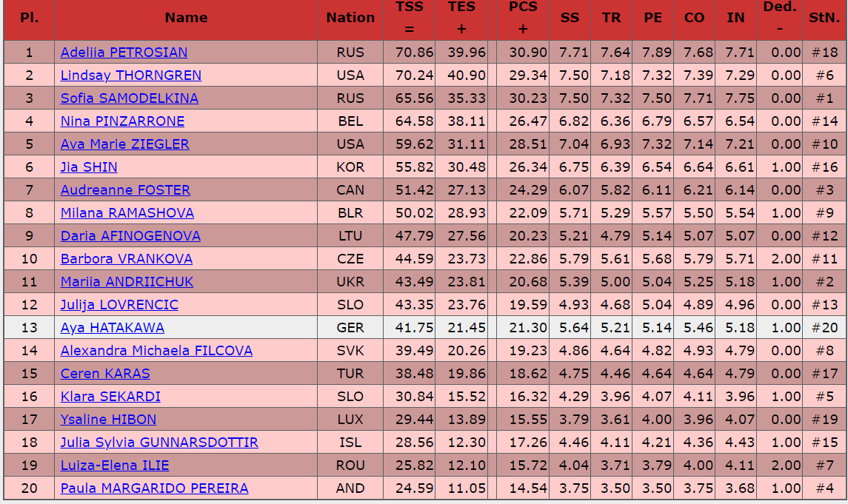Click the Name column header
Image resolution: width=848 pixels, height=504 pixels.
[186, 18]
